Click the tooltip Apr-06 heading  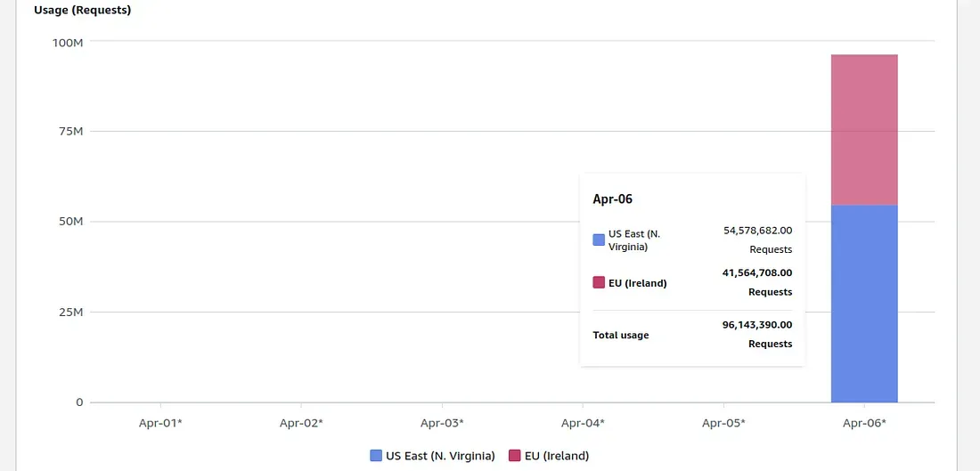[613, 199]
